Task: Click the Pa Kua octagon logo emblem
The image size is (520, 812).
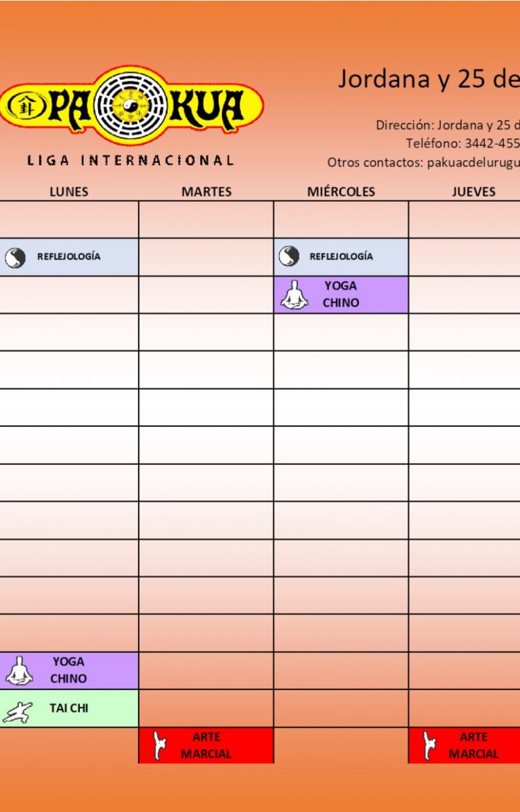Action: tap(132, 106)
